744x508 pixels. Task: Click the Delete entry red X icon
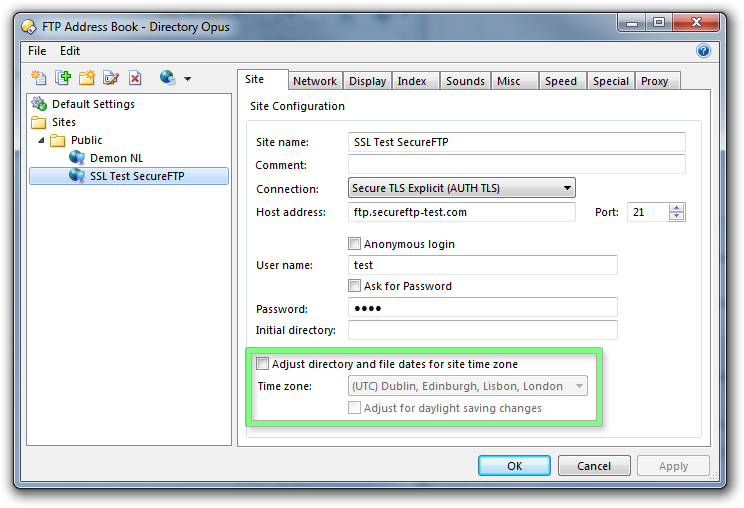[x=135, y=77]
